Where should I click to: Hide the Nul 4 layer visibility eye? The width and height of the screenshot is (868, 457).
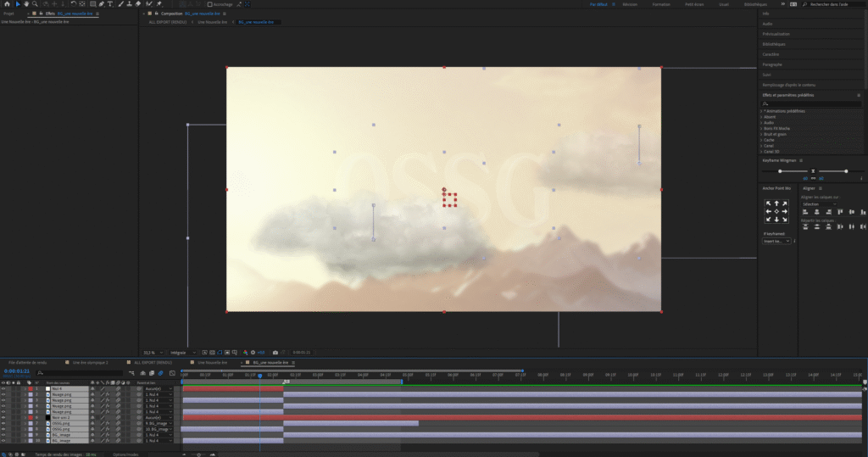(3, 388)
